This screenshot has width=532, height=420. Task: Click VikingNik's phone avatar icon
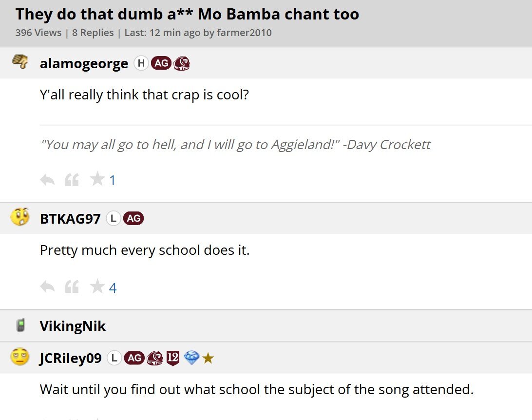(20, 325)
